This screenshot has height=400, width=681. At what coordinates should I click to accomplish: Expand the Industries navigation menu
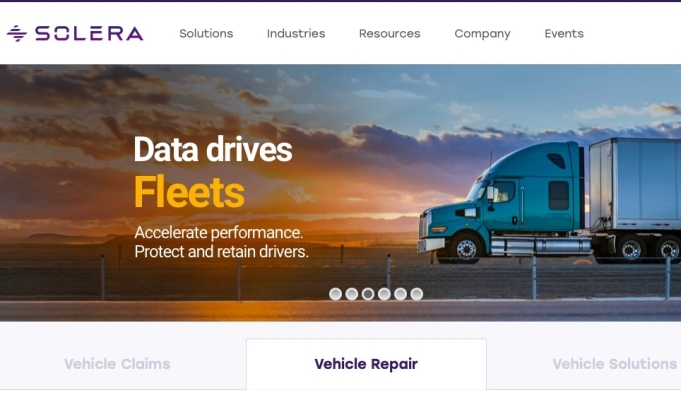(296, 33)
